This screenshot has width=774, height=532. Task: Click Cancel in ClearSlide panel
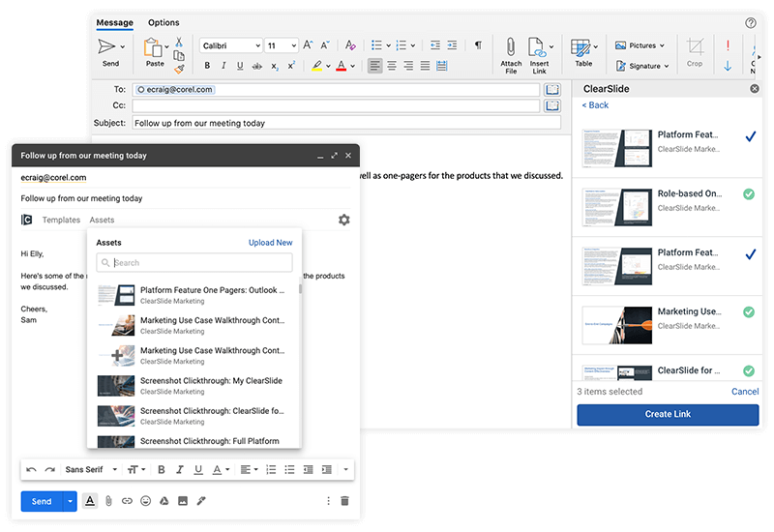tap(745, 392)
